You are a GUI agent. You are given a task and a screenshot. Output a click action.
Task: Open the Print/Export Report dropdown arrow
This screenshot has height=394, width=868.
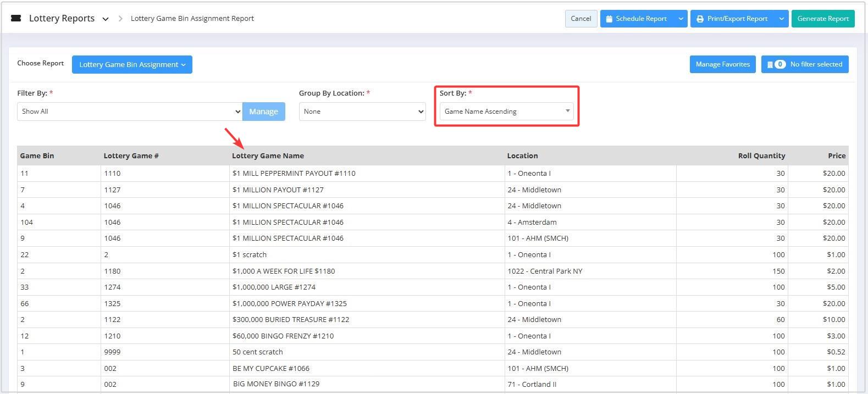(x=781, y=19)
